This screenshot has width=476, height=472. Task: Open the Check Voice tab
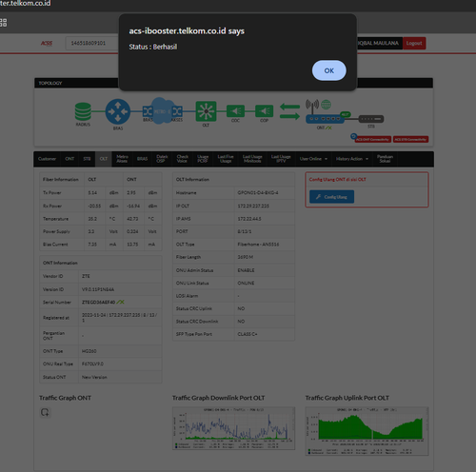[182, 159]
